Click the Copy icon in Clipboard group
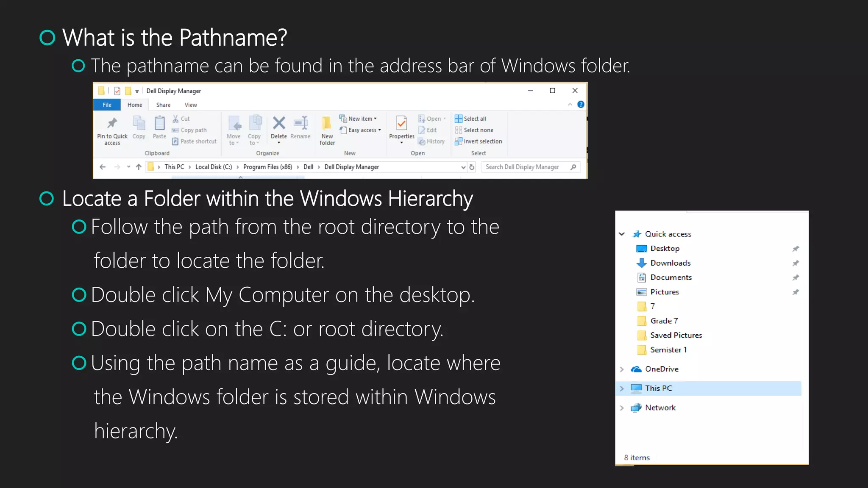 [139, 123]
